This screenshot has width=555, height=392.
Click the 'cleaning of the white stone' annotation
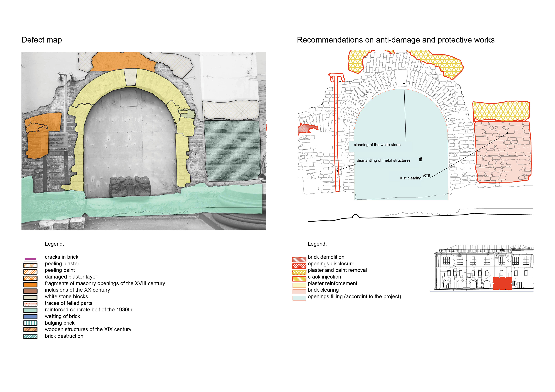tap(377, 145)
